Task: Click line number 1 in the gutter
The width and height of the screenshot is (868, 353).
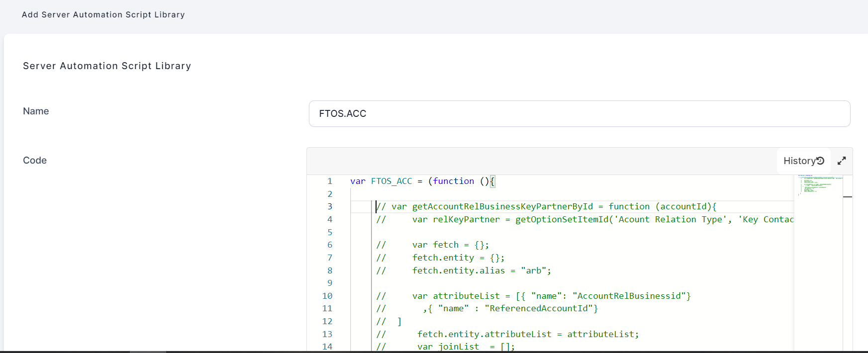Action: click(x=329, y=181)
